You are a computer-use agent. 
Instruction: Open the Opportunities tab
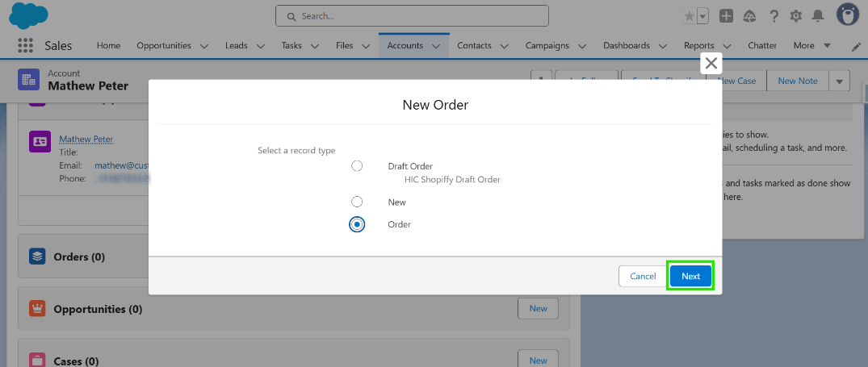click(164, 46)
